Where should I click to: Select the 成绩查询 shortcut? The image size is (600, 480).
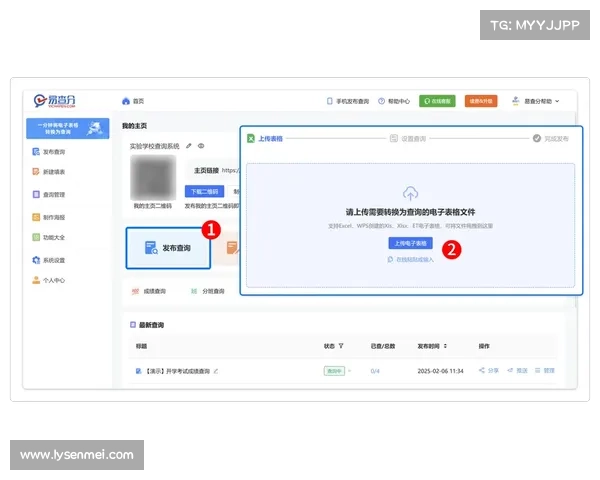(149, 291)
